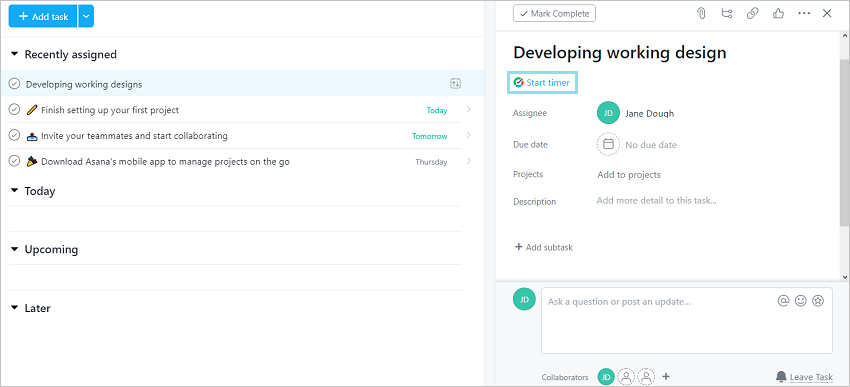
Task: Click the Developing working design task title
Action: point(620,53)
